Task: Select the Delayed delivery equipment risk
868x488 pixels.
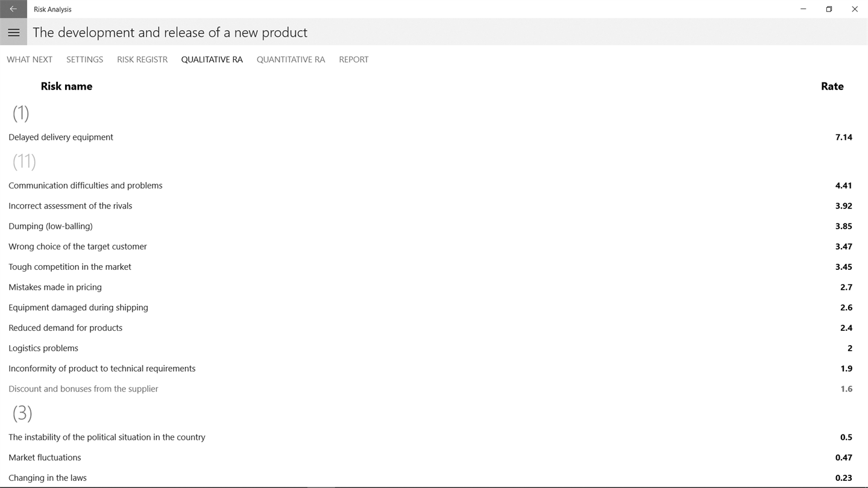Action: point(61,137)
